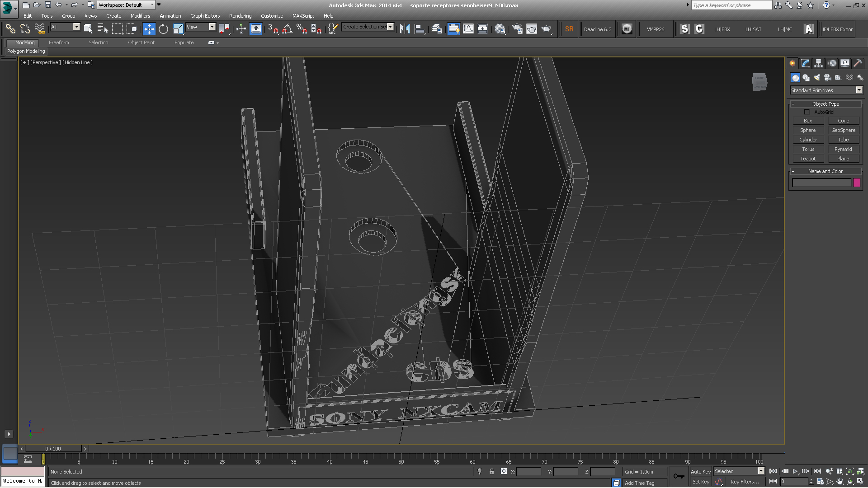
Task: Open the Graph Editors menu
Action: pos(205,16)
